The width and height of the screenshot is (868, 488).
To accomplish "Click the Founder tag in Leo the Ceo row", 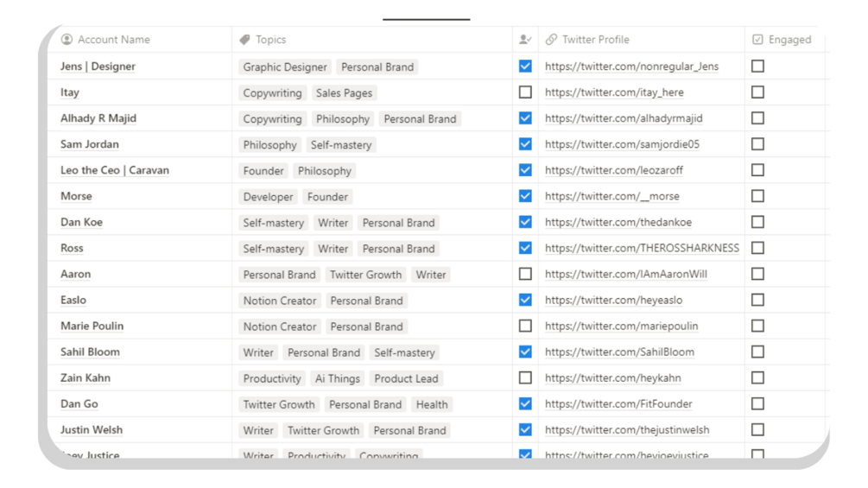I will point(263,171).
